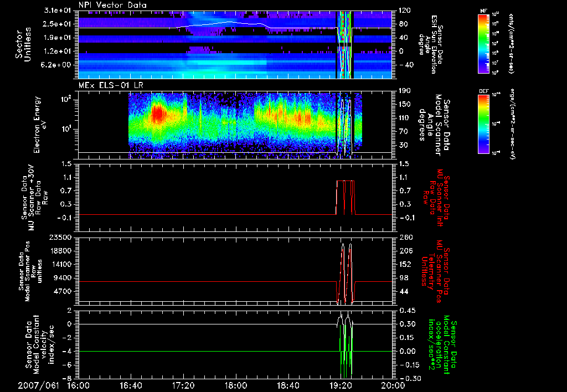Click the "3.1e+01" sector tick value

pyautogui.click(x=59, y=11)
